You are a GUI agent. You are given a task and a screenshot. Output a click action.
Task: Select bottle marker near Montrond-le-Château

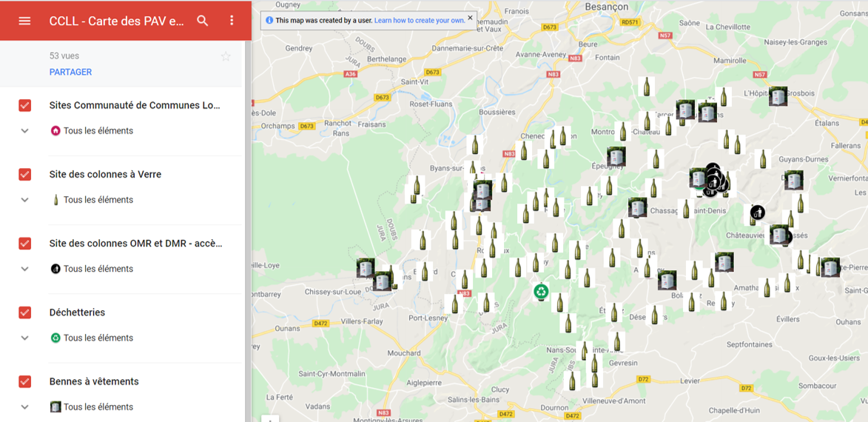click(623, 132)
